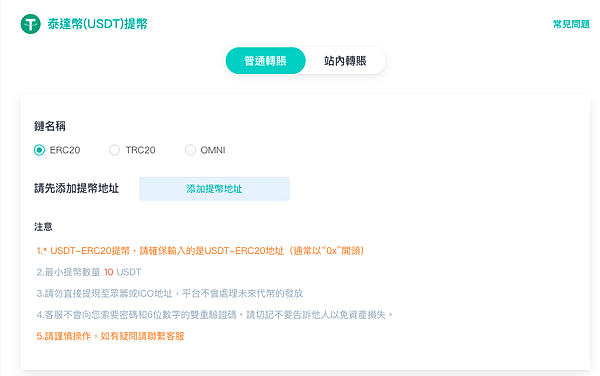Click the 請先添加提幣地址 label
The height and width of the screenshot is (376, 600).
point(77,188)
